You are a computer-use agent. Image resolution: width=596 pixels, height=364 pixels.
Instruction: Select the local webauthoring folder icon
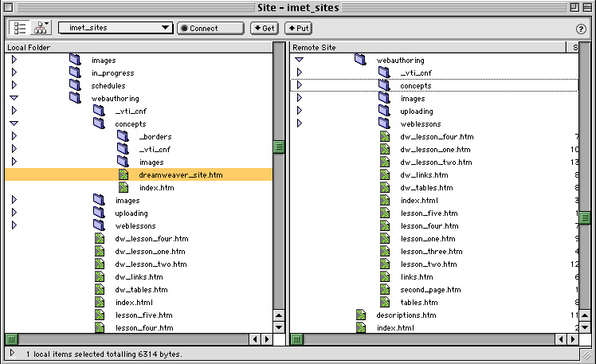[x=75, y=98]
